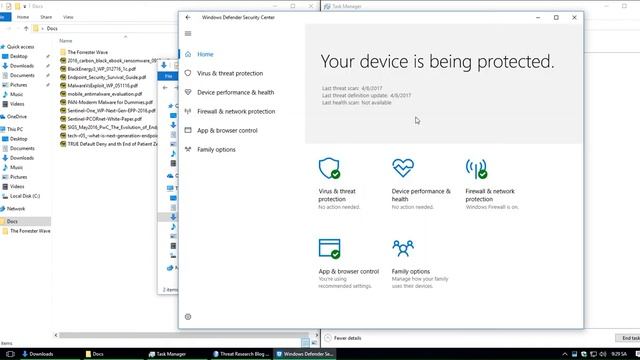The height and width of the screenshot is (360, 640).
Task: Open Firewall & network protection sidebar item
Action: point(236,111)
